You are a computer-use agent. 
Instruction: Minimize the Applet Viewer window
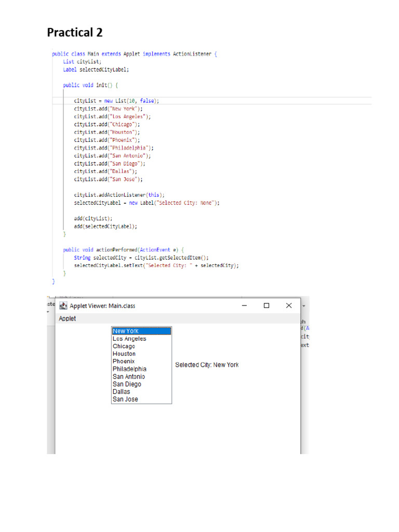244,306
